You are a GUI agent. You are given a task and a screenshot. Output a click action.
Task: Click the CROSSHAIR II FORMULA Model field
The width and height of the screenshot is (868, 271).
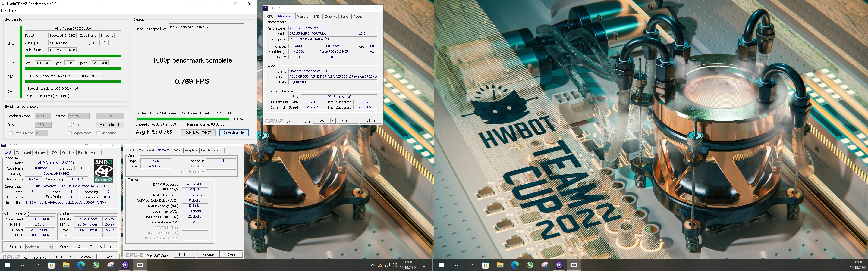[x=317, y=33]
